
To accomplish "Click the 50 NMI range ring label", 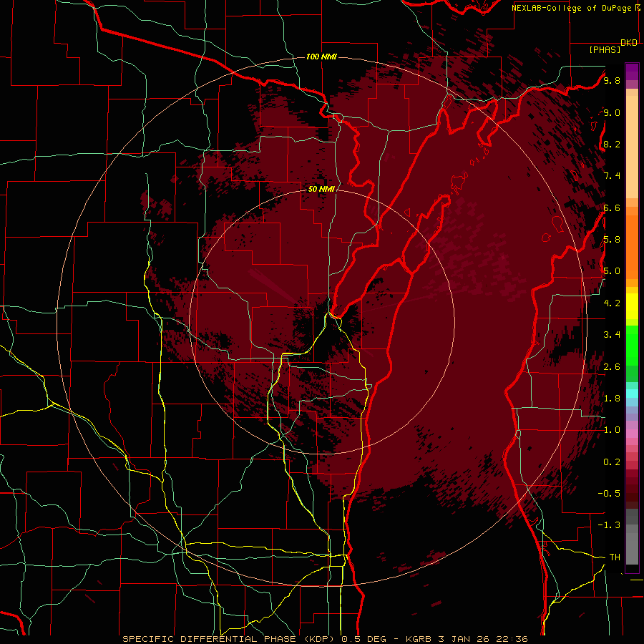I will tap(321, 189).
